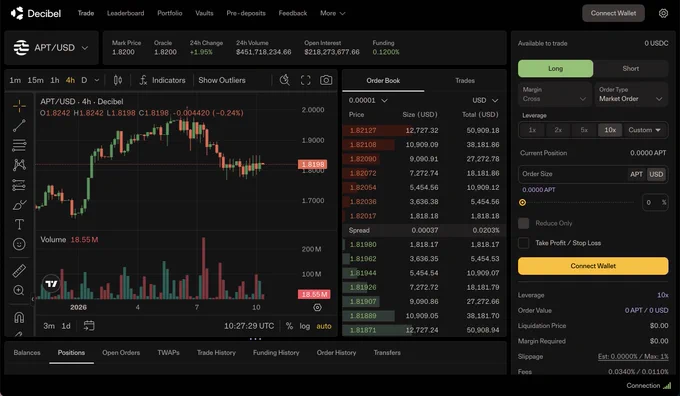Click the 1.81980 bid price row
This screenshot has width=680, height=396.
(424, 245)
